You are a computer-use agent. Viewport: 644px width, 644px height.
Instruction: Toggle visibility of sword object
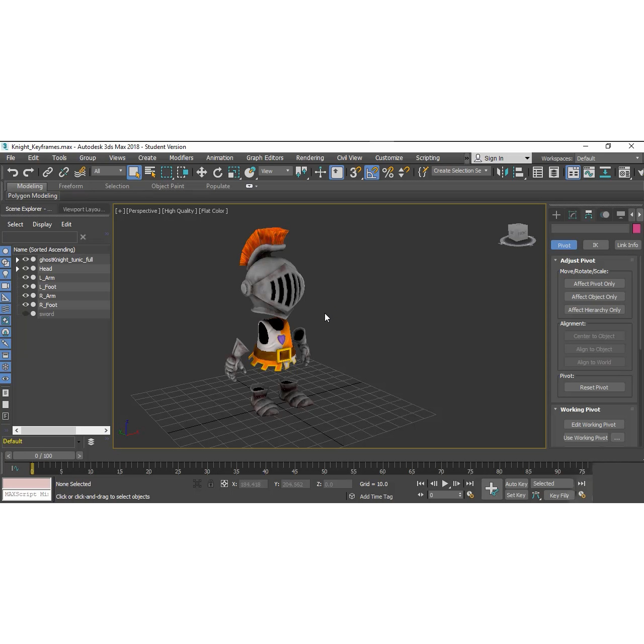[25, 314]
